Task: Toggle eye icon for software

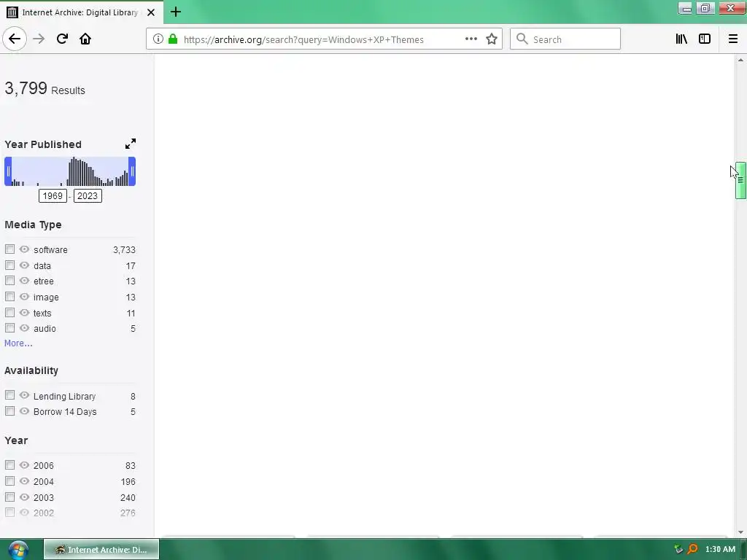Action: (x=24, y=249)
